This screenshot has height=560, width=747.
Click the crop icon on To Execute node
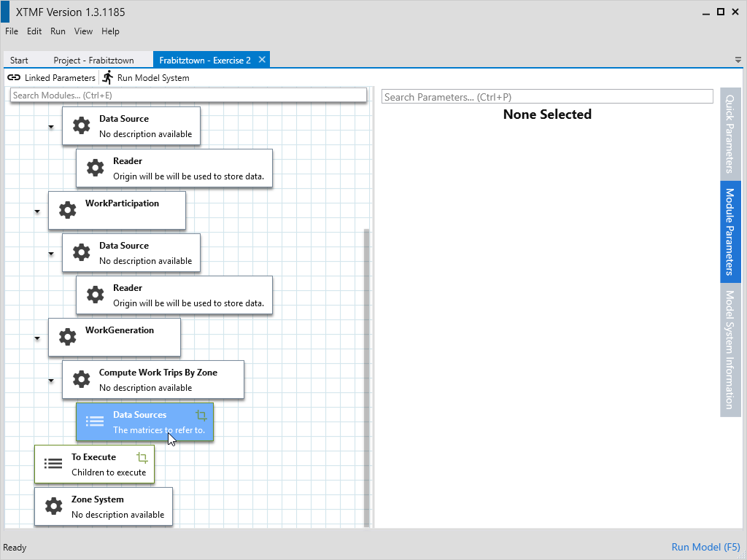pyautogui.click(x=142, y=458)
